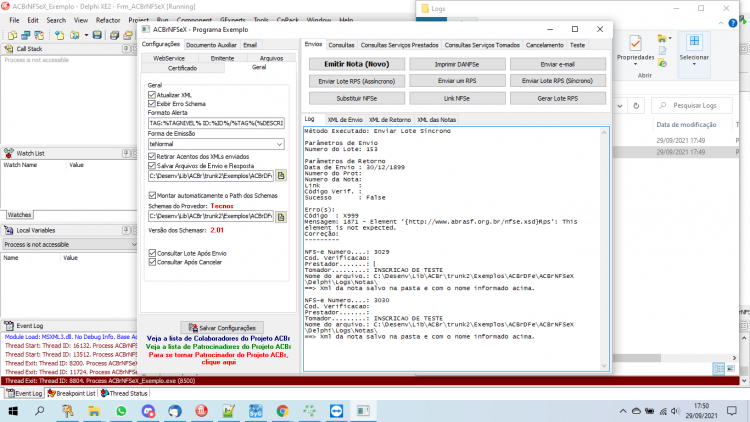Click Data de modificação column header

pyautogui.click(x=686, y=124)
